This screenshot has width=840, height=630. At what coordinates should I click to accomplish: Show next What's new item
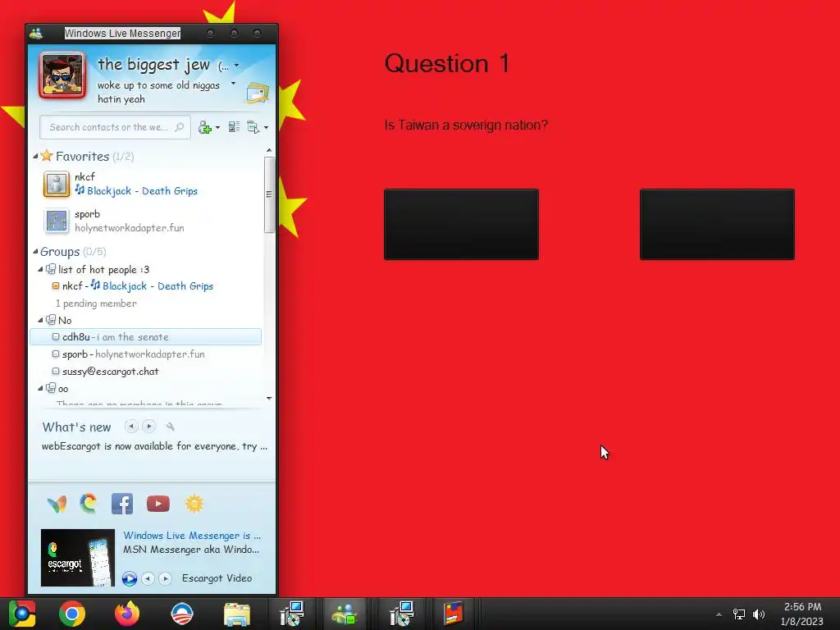coord(149,427)
